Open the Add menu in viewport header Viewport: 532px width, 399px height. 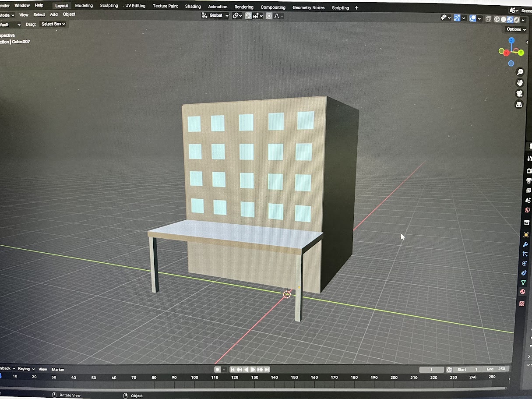click(x=54, y=14)
